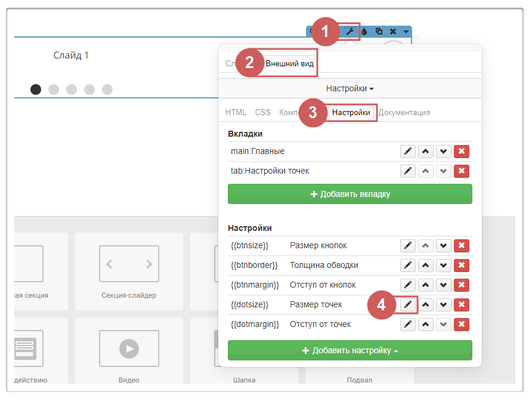
Task: Move the {{btnborder}} setting up
Action: pyautogui.click(x=426, y=266)
